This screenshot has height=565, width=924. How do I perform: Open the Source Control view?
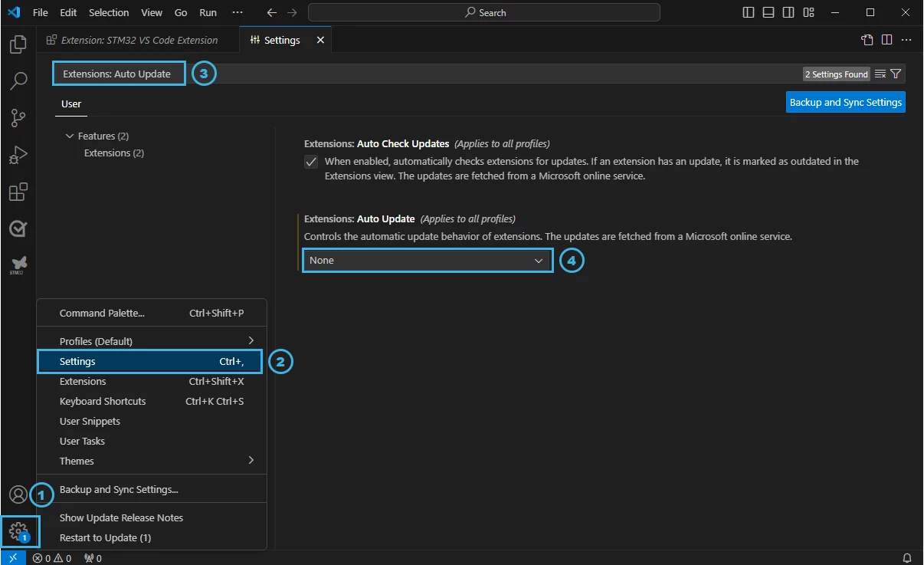coord(18,117)
